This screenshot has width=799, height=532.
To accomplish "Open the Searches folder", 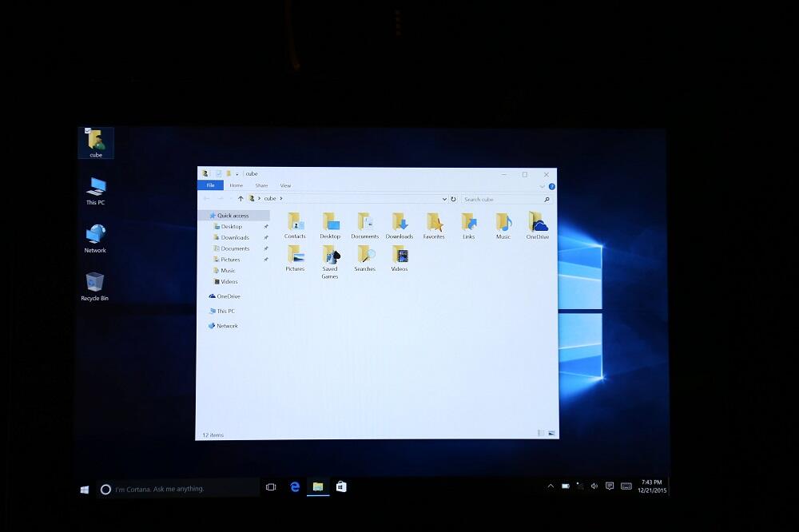I will point(365,256).
